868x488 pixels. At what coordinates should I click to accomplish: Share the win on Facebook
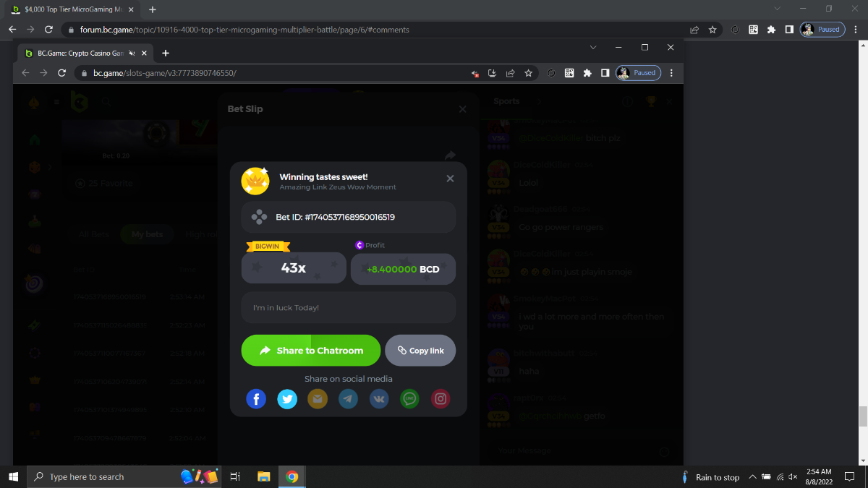click(256, 398)
